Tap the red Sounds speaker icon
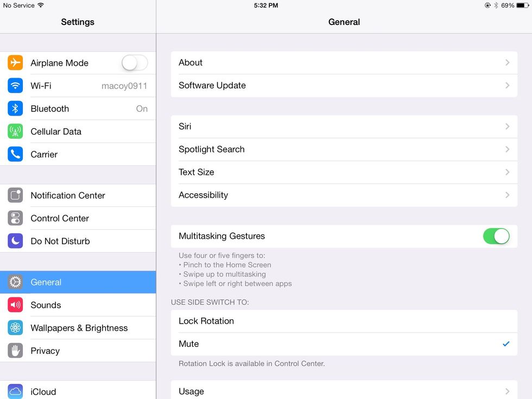Image resolution: width=532 pixels, height=399 pixels. click(x=15, y=305)
